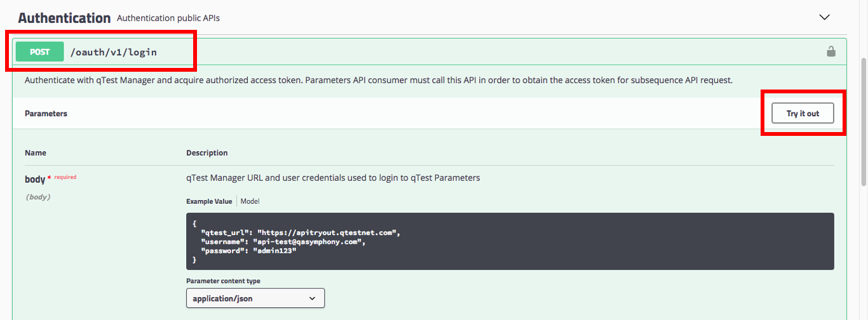Open the /oauth/v1/login endpoint path
The width and height of the screenshot is (868, 320).
pos(114,52)
